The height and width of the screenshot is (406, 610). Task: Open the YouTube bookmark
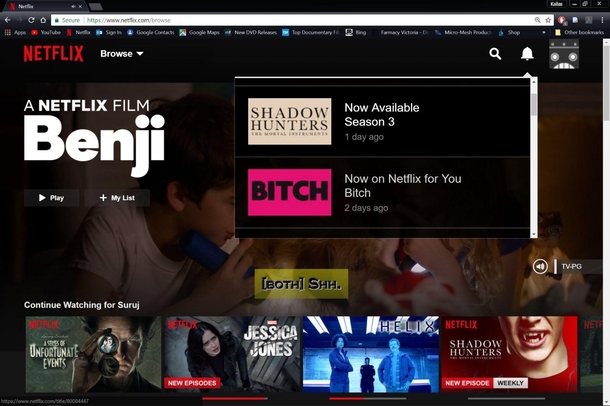tap(46, 32)
